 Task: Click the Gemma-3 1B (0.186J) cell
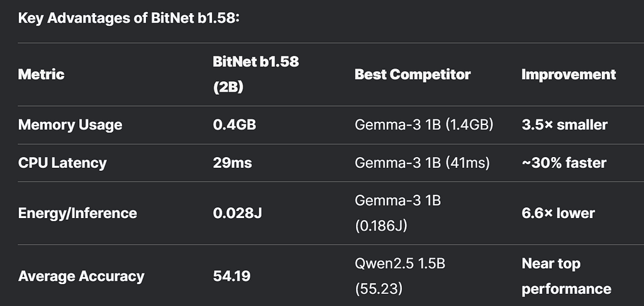point(397,213)
